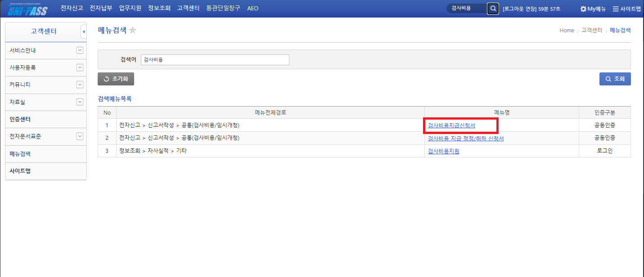
Task: Click the 로그아웃 연장 text
Action: [x=520, y=9]
